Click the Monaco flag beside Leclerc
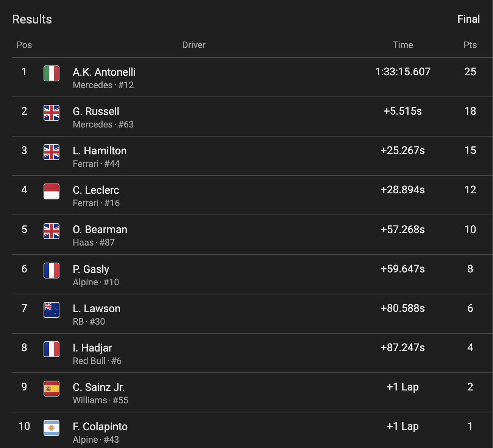Screen dimensions: 493x448 (51, 191)
